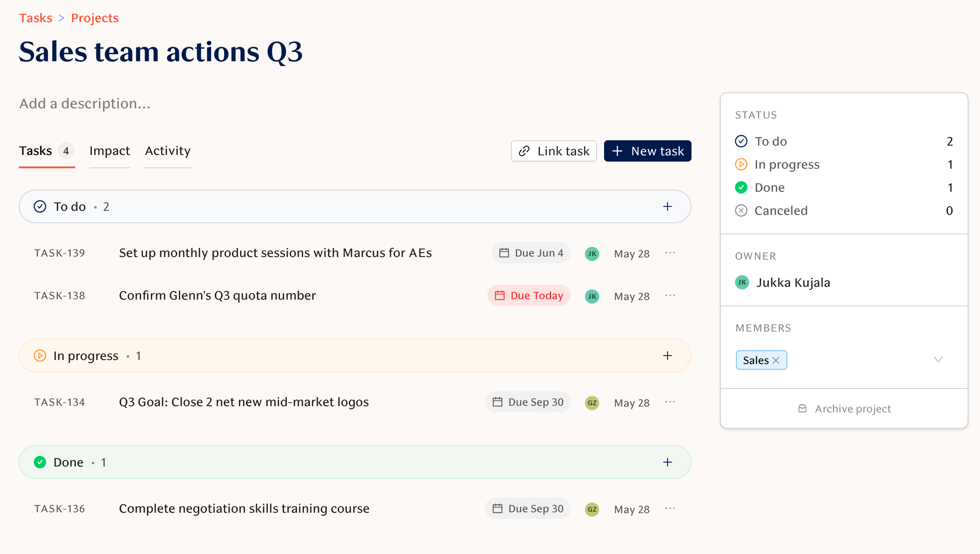Go to Projects breadcrumb link
Viewport: 980px width, 554px height.
tap(95, 18)
